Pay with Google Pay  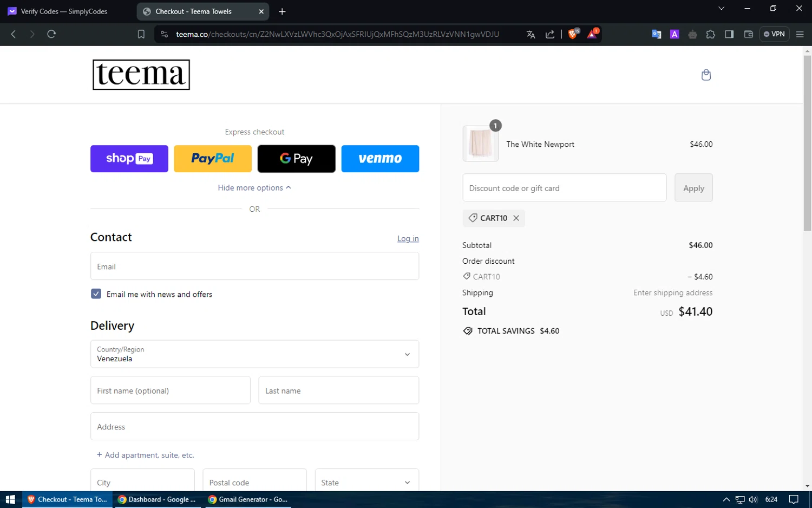(x=296, y=159)
